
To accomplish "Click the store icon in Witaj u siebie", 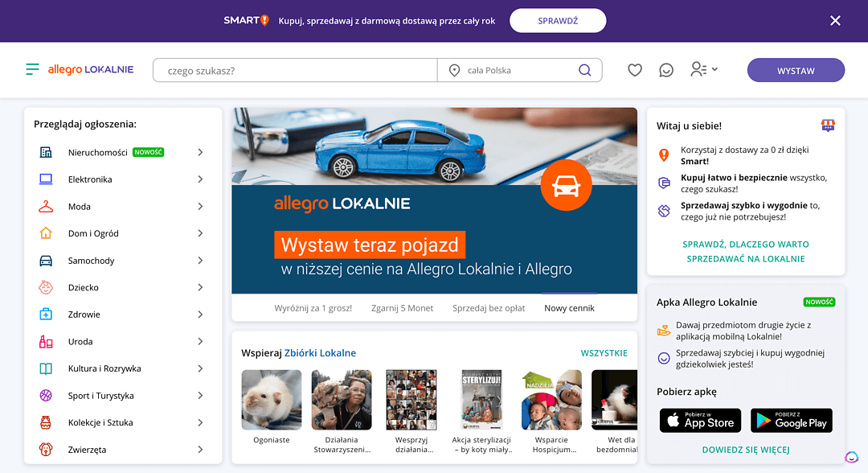I will tap(828, 125).
